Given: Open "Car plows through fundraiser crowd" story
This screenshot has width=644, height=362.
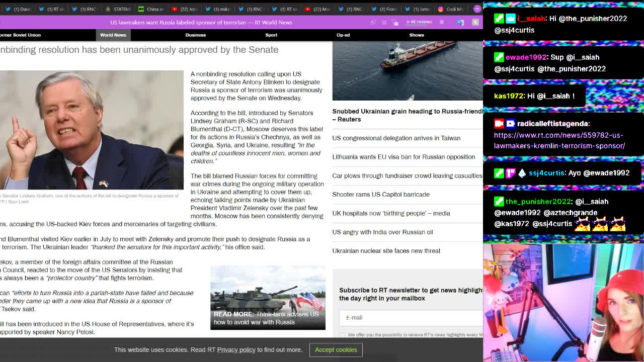Looking at the screenshot, I should click(407, 175).
